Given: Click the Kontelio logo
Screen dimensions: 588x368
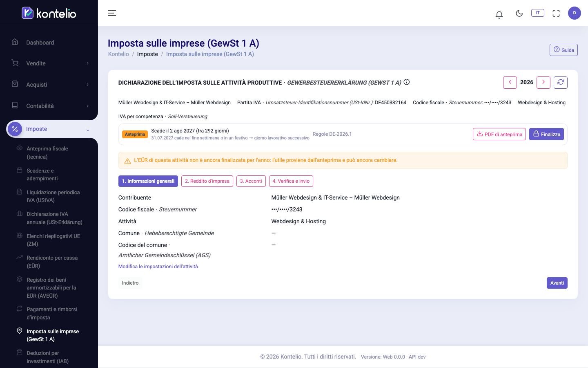Looking at the screenshot, I should (x=49, y=13).
